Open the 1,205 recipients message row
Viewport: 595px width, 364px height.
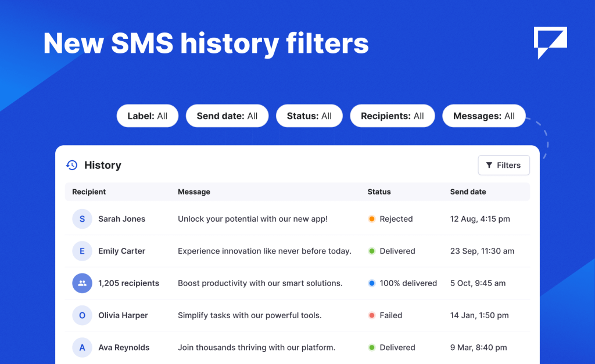(x=297, y=283)
